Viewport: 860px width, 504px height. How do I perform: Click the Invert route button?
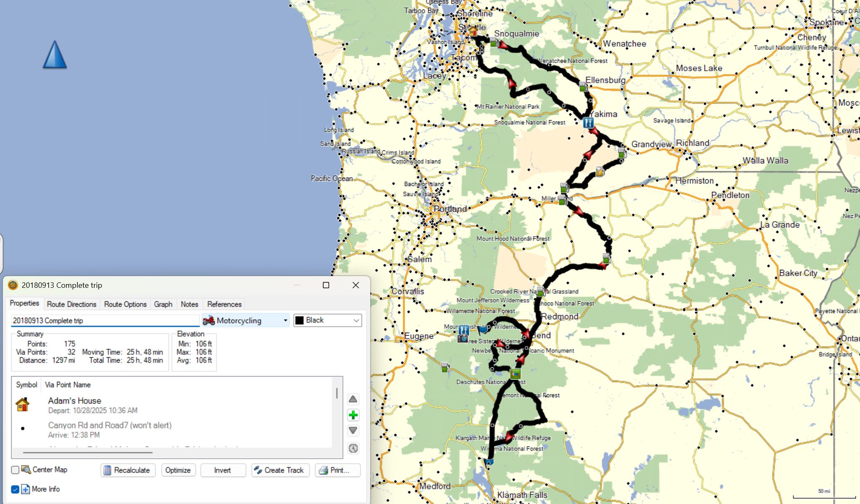point(223,470)
